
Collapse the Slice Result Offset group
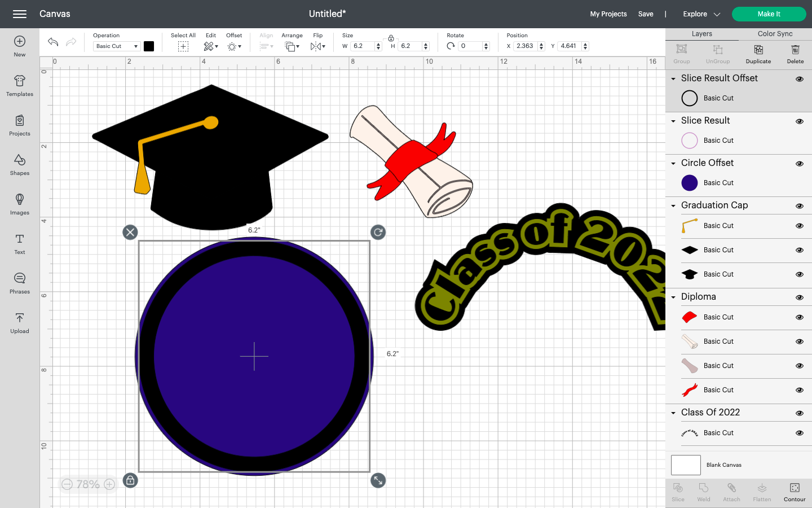click(x=673, y=79)
